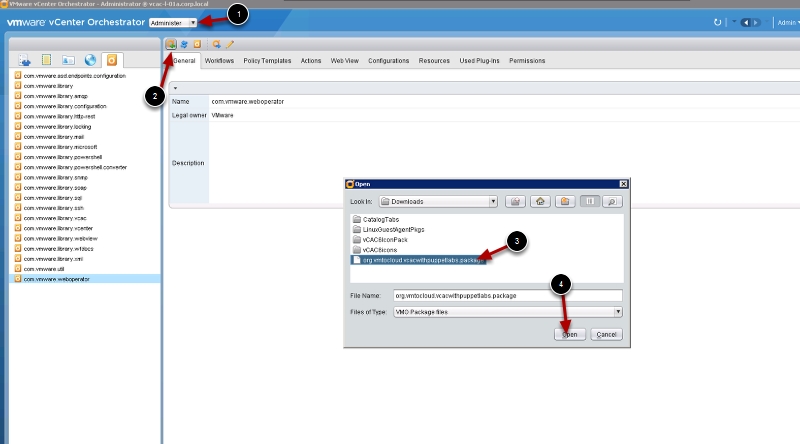Click the Cancel button in dialog
The image size is (800, 444).
(x=607, y=335)
